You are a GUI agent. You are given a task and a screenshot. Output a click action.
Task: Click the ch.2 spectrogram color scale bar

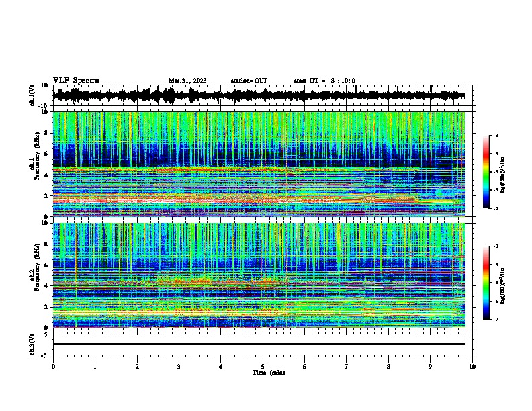486,283
